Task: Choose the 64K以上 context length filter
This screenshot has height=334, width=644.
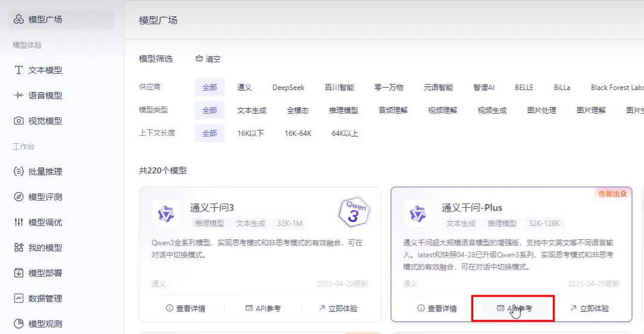Action: coord(345,133)
